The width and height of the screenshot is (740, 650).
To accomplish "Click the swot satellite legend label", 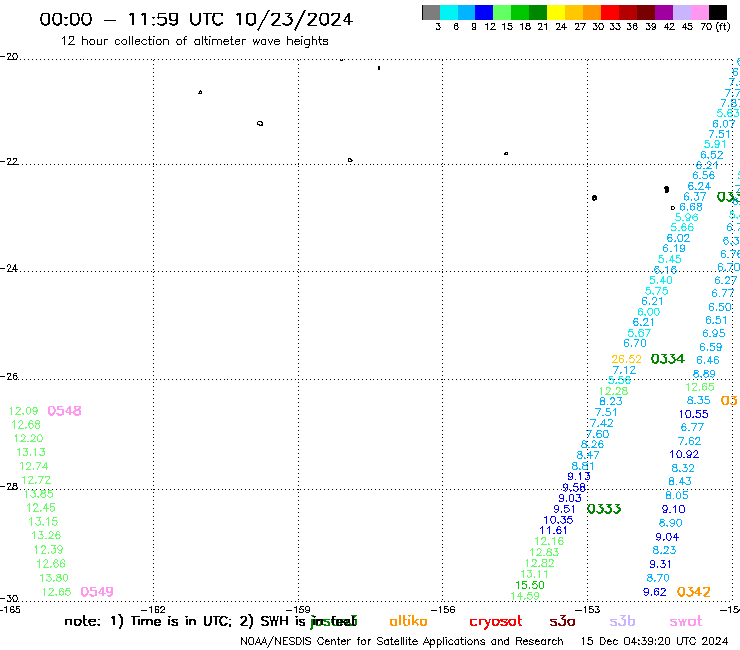I will point(686,622).
